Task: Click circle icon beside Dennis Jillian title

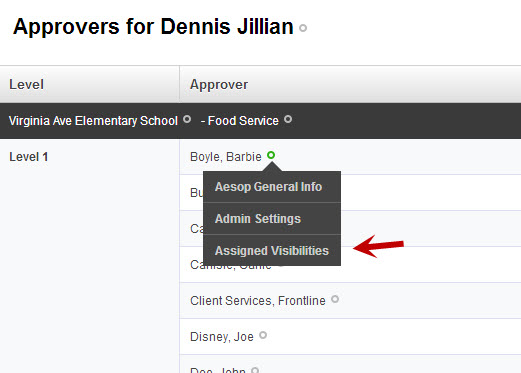Action: 303,28
